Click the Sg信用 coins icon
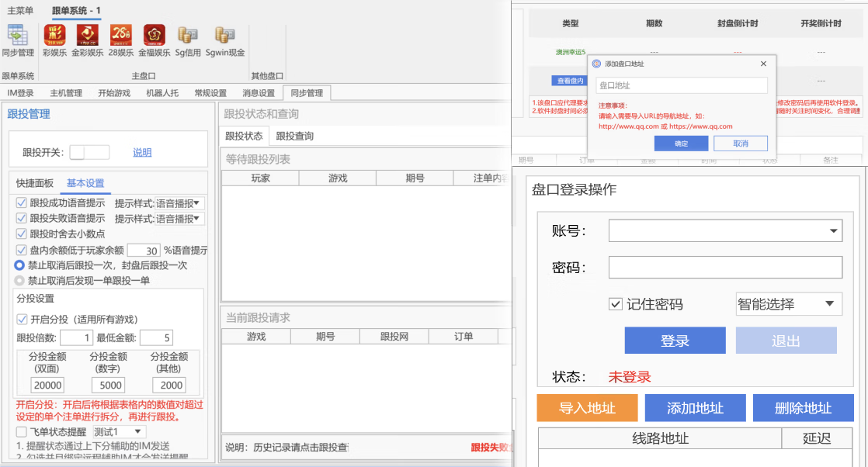868x467 pixels. (187, 36)
